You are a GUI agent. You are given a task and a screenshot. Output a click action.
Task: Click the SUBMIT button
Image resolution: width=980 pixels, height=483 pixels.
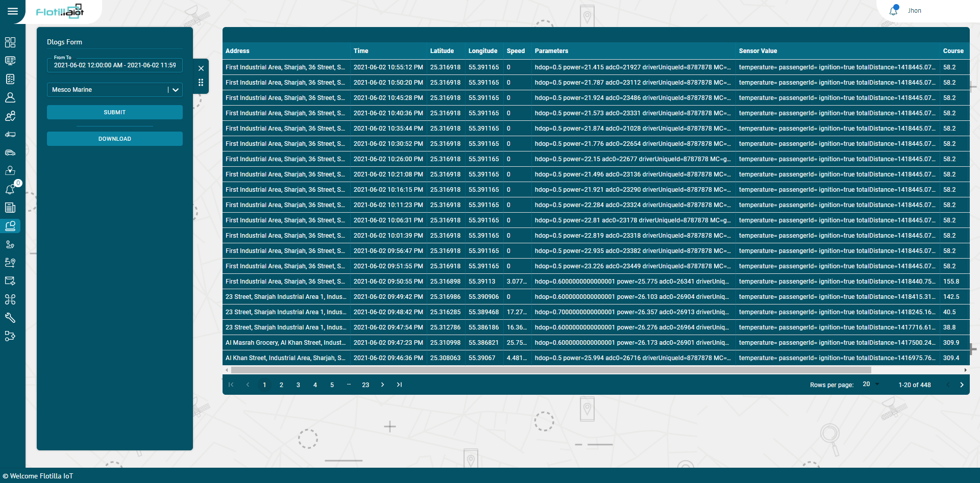click(115, 112)
